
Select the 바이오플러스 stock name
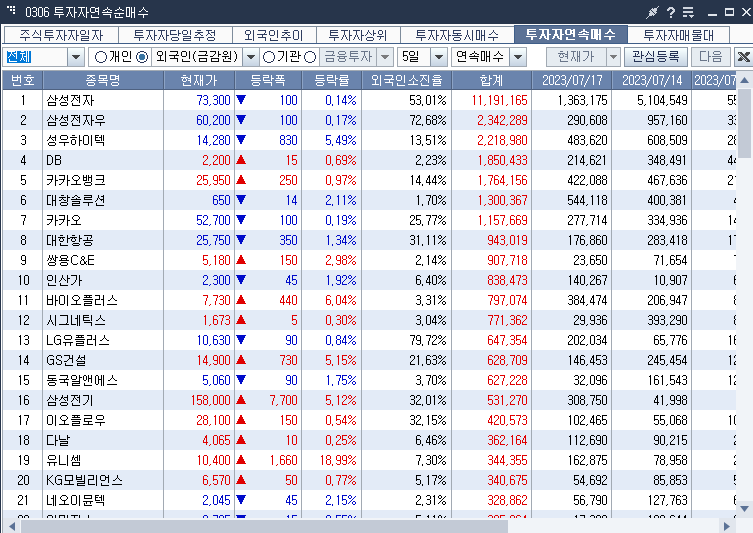click(82, 300)
